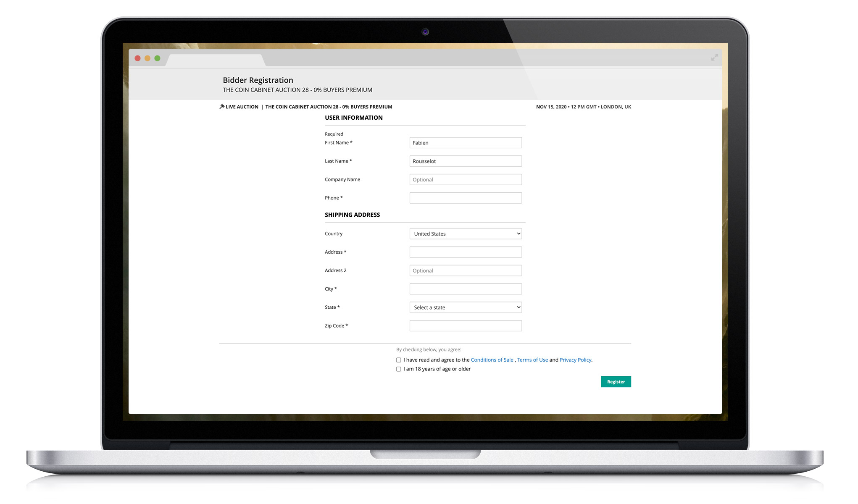The width and height of the screenshot is (858, 504).
Task: Expand the Country dropdown selector
Action: tap(465, 234)
